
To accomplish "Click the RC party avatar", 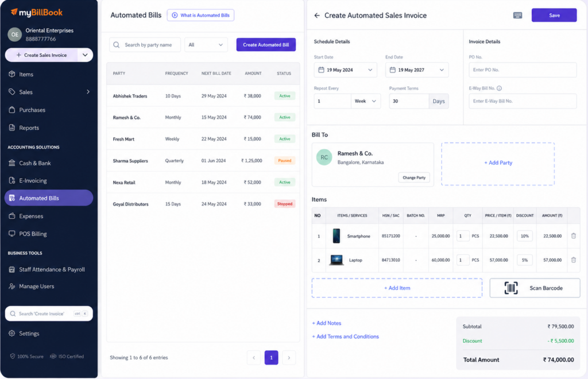I will [x=324, y=157].
